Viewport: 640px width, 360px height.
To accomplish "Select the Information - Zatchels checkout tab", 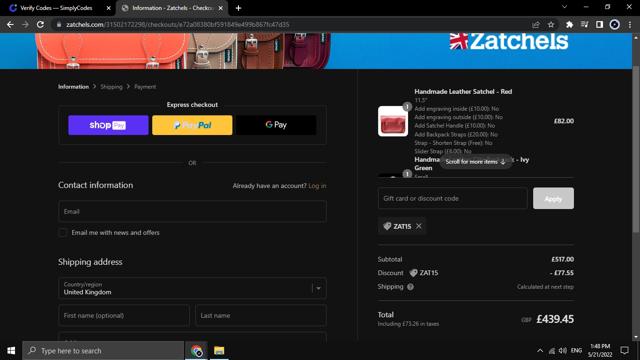I will click(171, 8).
